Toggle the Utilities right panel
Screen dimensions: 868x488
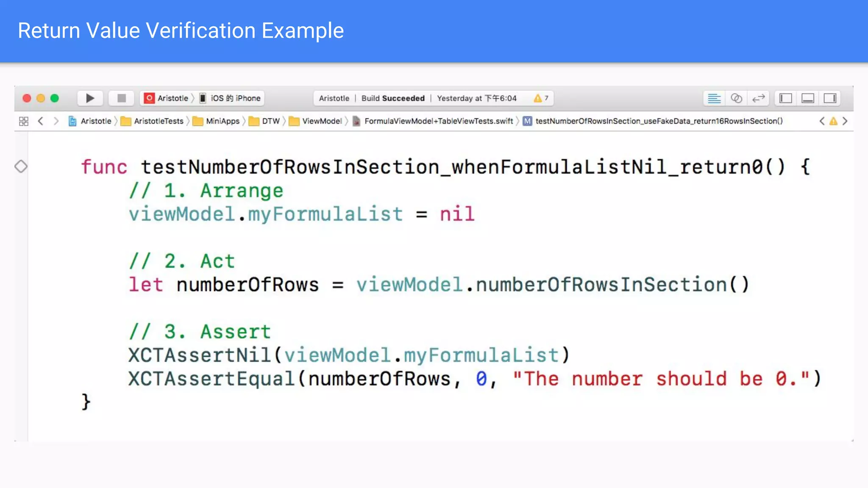[x=830, y=98]
